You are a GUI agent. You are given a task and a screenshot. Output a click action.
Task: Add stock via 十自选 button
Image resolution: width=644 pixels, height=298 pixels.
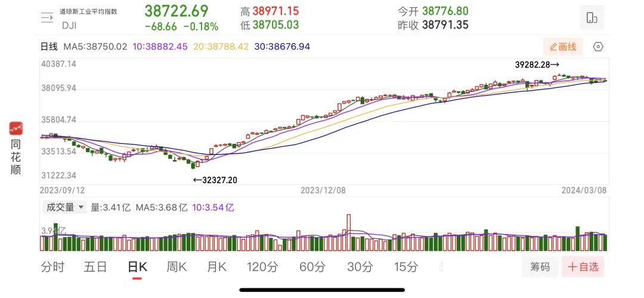tap(583, 267)
